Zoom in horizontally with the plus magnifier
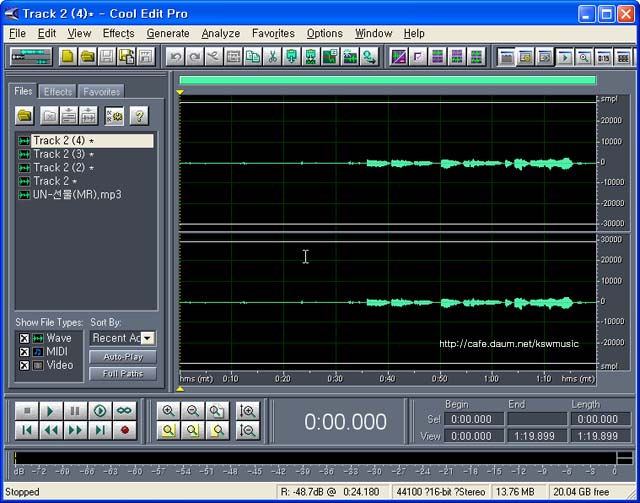This screenshot has width=640, height=503. click(169, 411)
